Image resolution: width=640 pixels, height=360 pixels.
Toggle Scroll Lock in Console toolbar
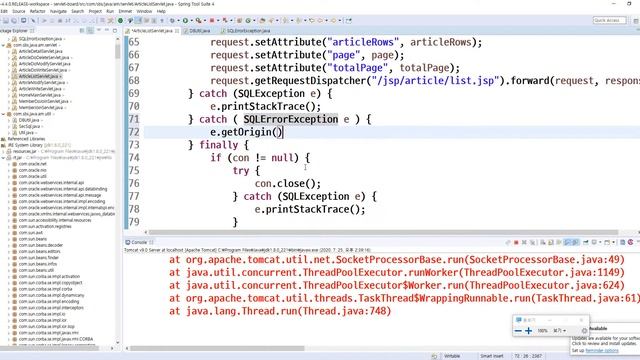tap(551, 242)
